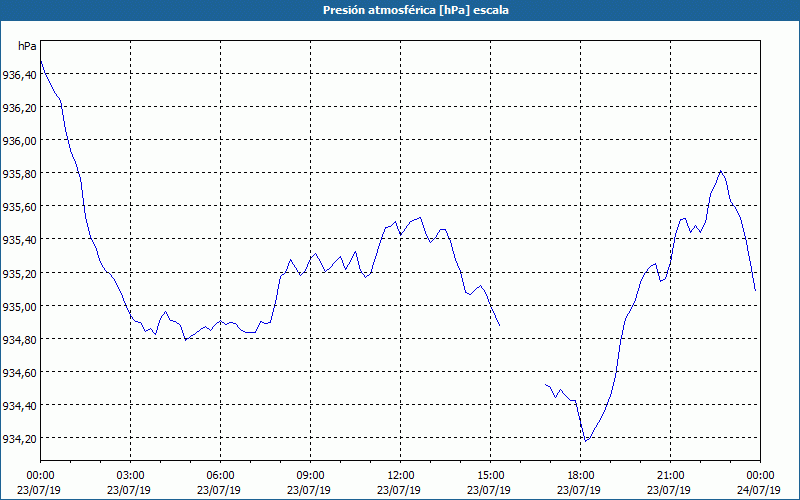The height and width of the screenshot is (500, 800).
Task: Click the 934,60 y-axis label
Action: point(19,373)
